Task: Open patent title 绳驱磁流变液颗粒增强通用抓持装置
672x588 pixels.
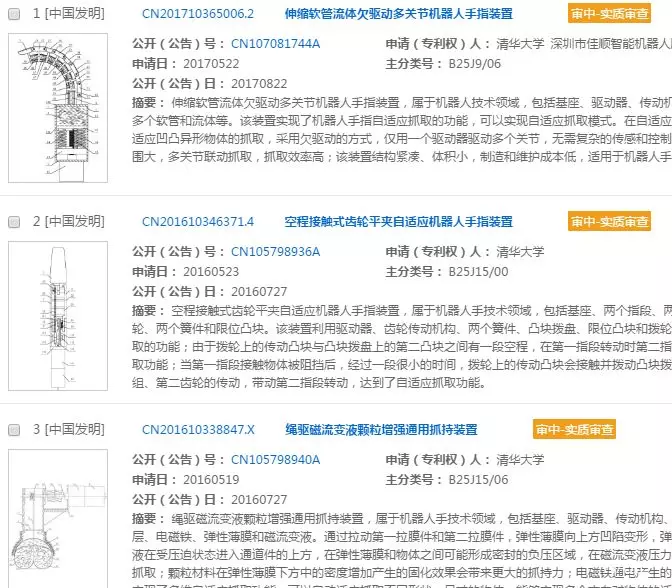Action: [x=381, y=429]
